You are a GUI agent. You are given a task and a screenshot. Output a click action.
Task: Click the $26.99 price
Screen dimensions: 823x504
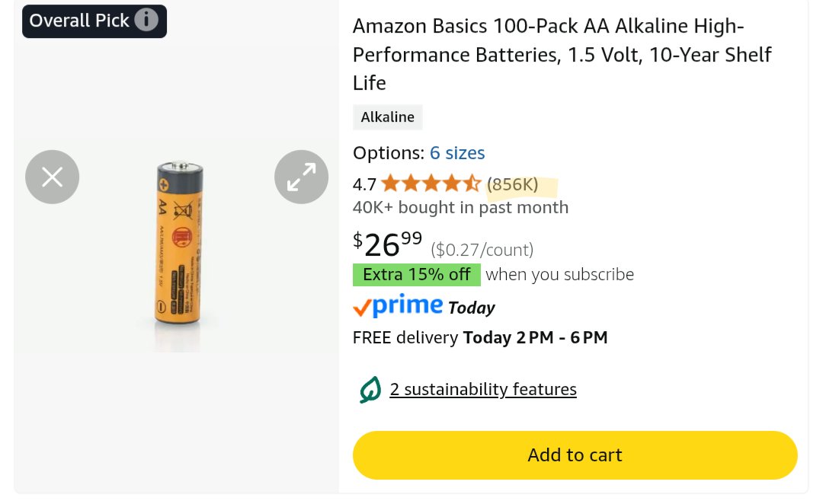387,245
